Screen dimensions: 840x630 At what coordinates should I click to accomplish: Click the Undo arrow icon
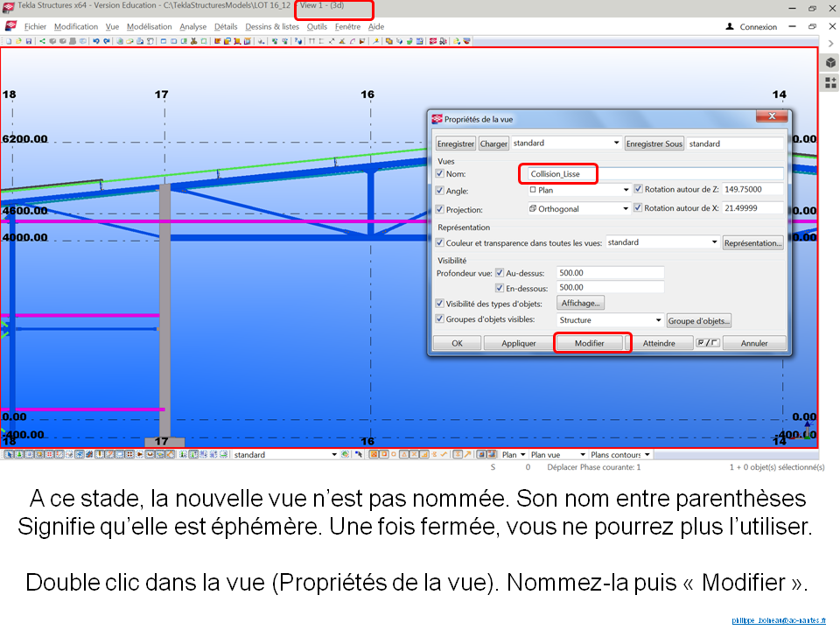[x=96, y=41]
